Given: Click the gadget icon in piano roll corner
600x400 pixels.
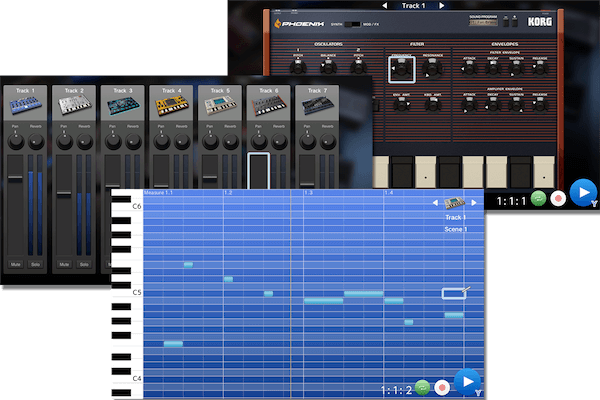Looking at the screenshot, I should tap(455, 203).
